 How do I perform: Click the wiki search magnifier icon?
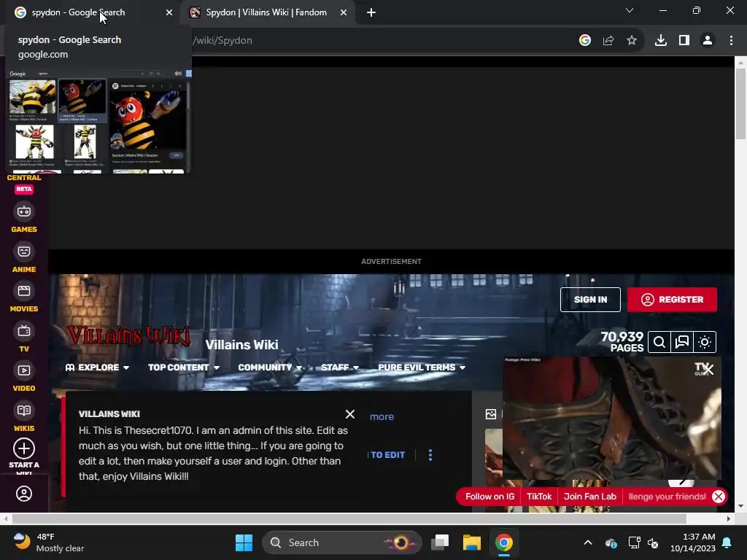click(x=659, y=342)
